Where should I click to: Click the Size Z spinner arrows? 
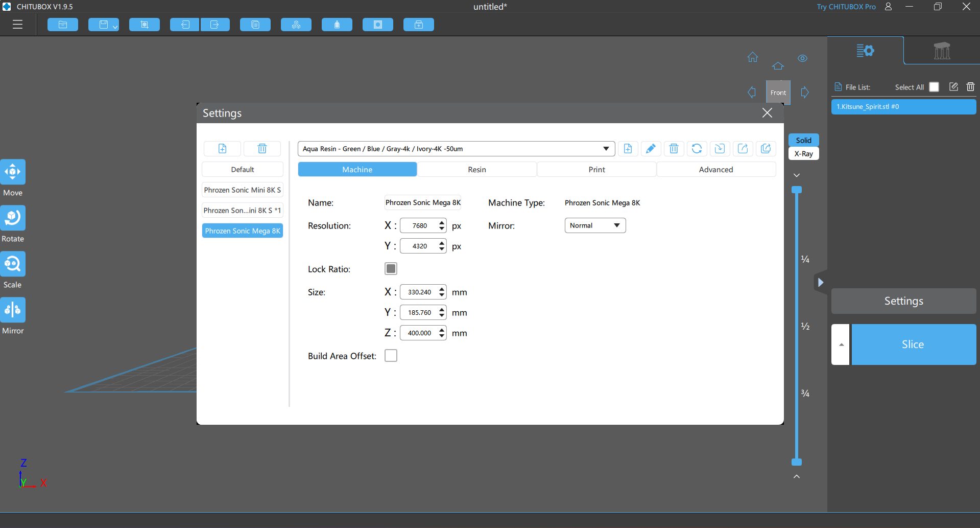point(442,333)
